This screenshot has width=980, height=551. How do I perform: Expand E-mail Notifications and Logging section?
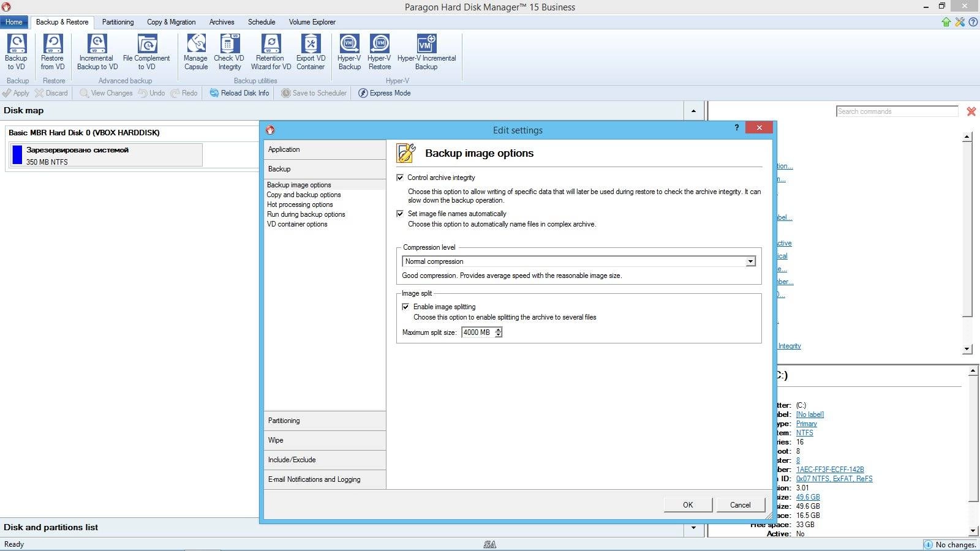[325, 479]
